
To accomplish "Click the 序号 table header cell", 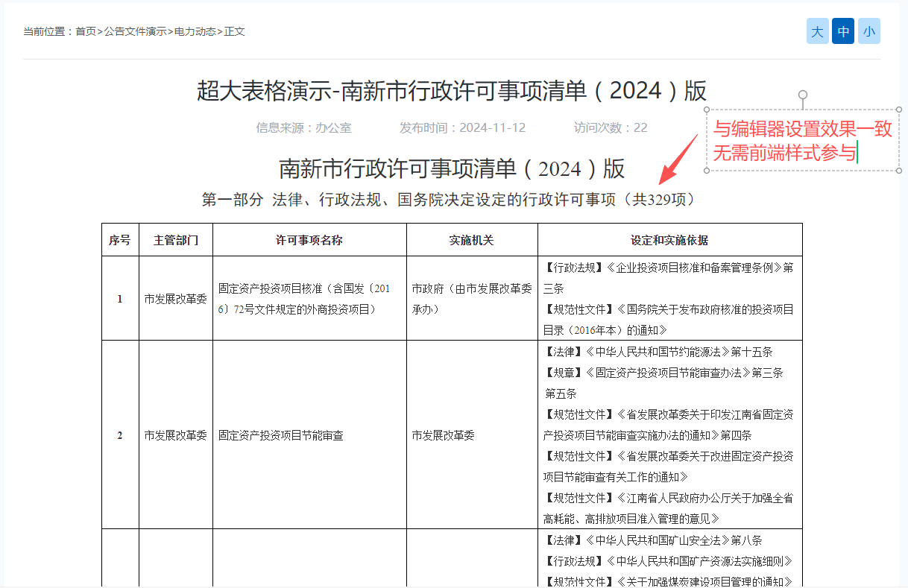I will (x=120, y=240).
